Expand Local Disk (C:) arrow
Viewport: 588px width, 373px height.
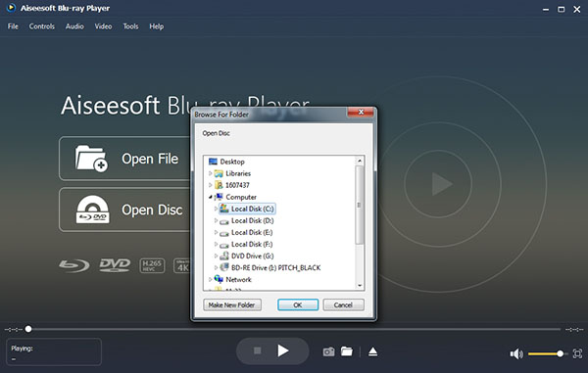216,209
